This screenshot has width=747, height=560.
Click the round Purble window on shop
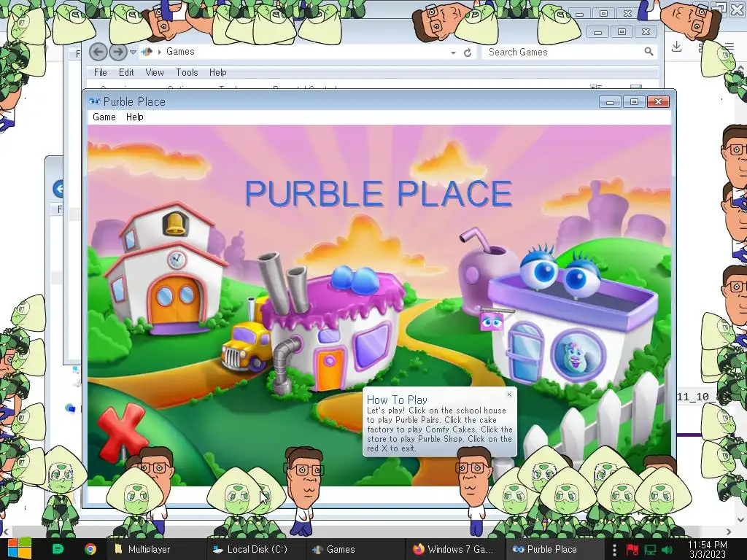[x=578, y=355]
